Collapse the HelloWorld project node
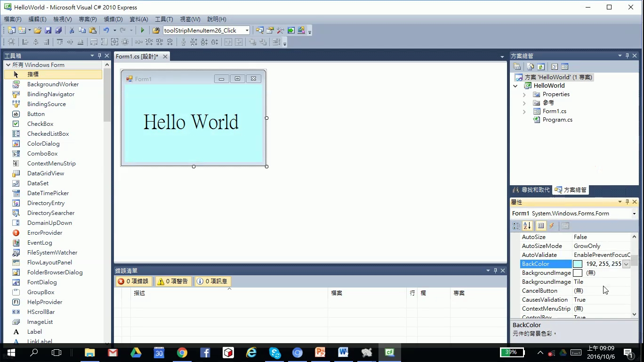Viewport: 644px width, 362px height. tap(515, 86)
